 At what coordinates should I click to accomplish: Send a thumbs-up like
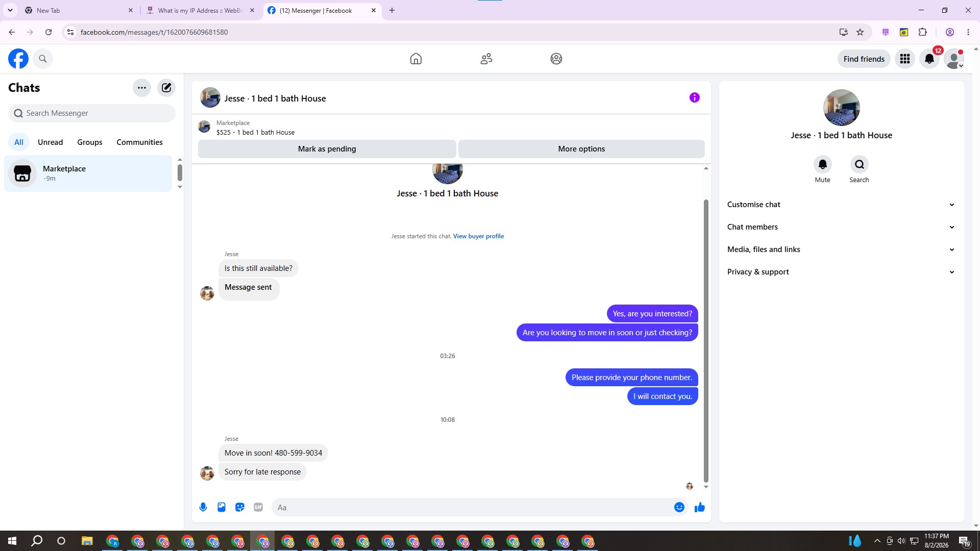700,507
